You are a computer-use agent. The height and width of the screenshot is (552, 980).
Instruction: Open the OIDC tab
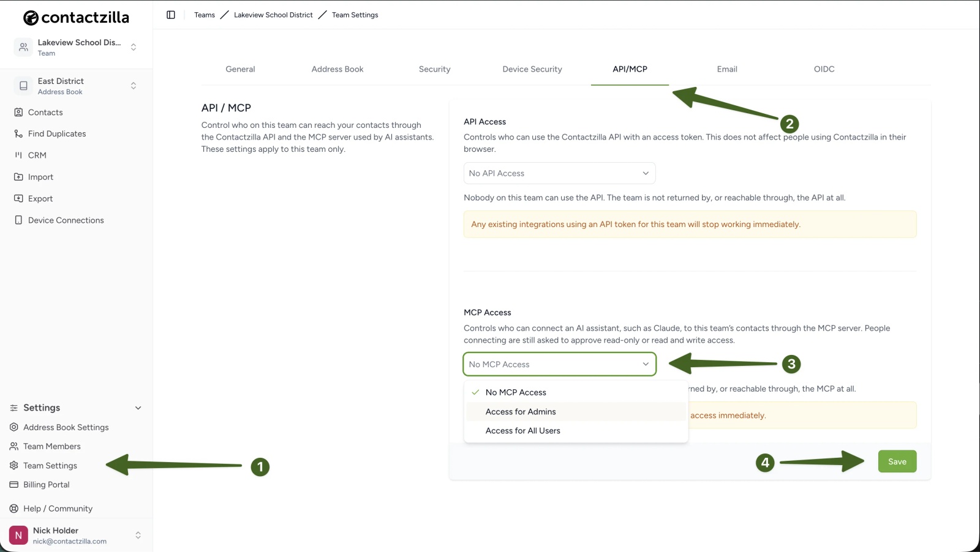(x=824, y=69)
